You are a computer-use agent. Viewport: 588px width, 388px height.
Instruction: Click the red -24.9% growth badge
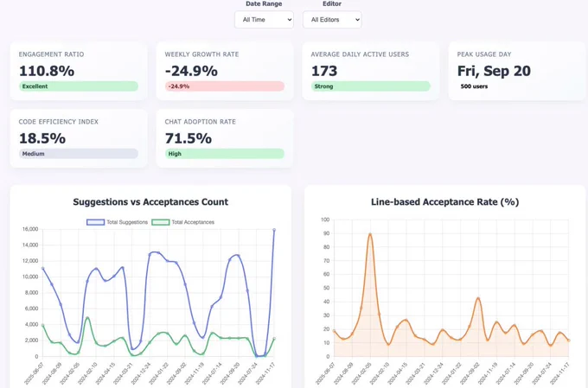click(x=224, y=86)
